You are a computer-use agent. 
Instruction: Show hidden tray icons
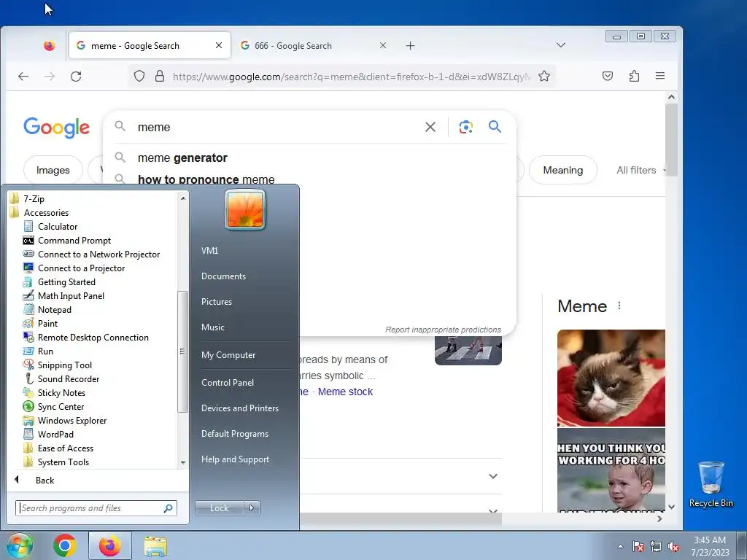point(620,547)
